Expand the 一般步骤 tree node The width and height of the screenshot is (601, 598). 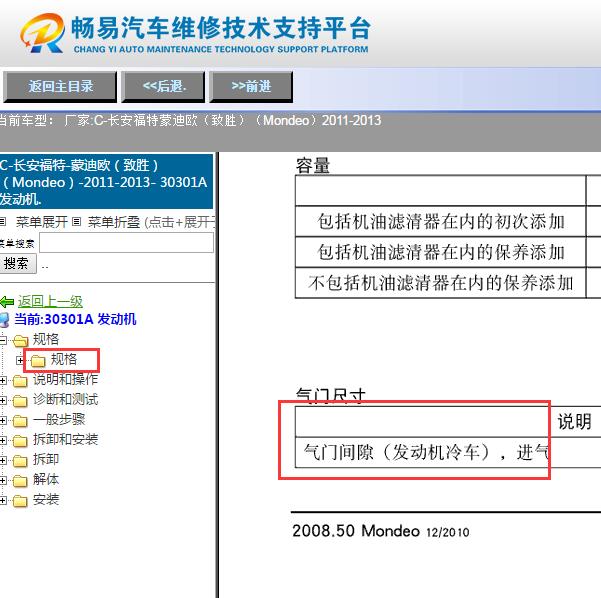point(3,421)
